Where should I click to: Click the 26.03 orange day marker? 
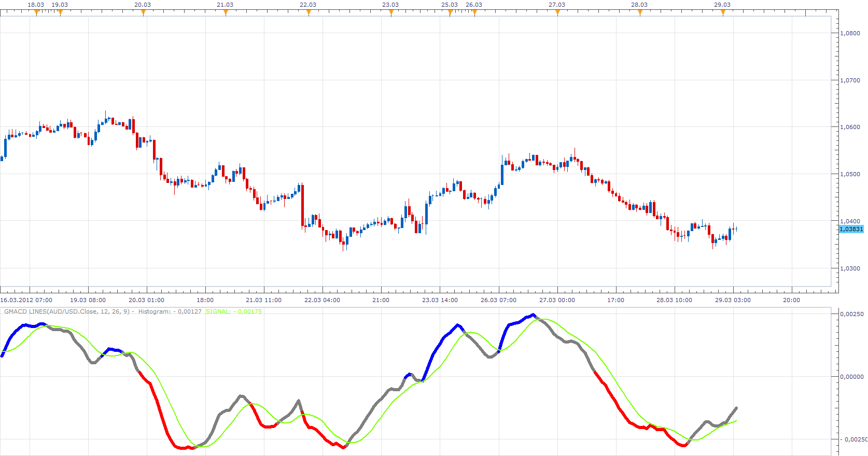click(474, 13)
